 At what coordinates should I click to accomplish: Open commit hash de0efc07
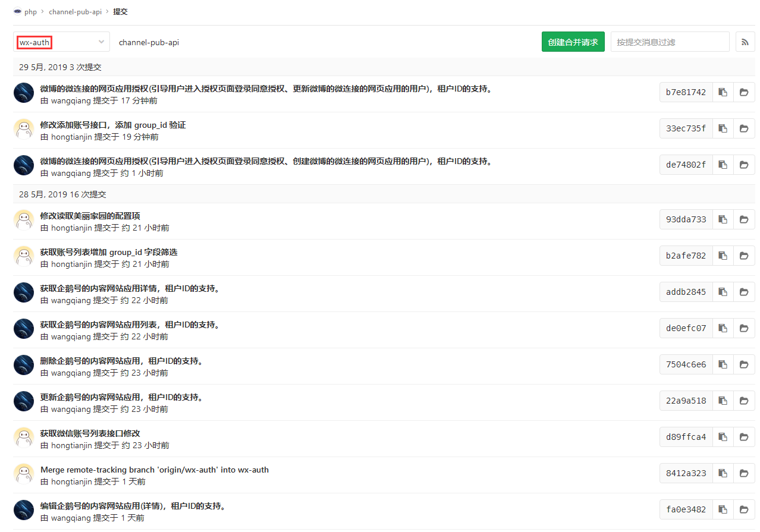coord(686,328)
